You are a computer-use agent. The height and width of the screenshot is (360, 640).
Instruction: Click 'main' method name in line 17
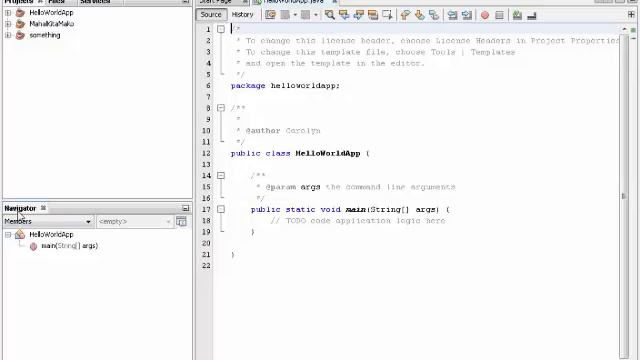click(x=356, y=209)
